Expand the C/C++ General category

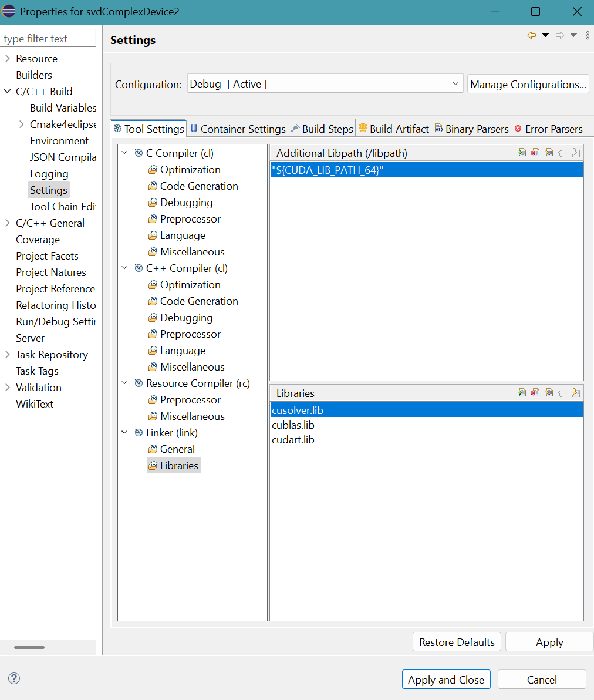click(x=8, y=223)
